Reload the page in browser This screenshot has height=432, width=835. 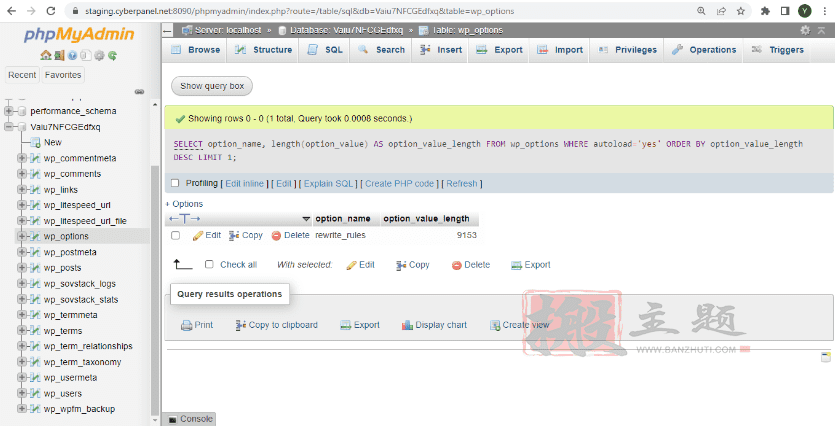click(x=51, y=11)
